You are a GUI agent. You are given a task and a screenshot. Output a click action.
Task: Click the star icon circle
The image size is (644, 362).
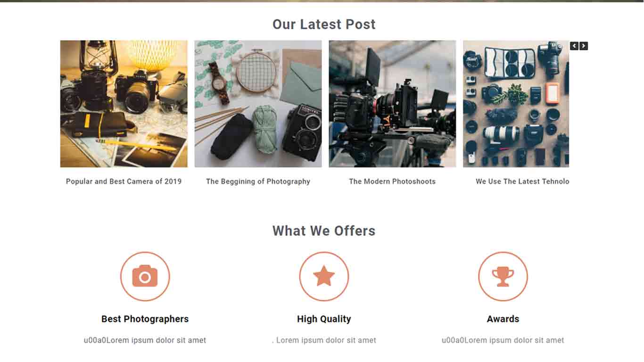click(324, 276)
